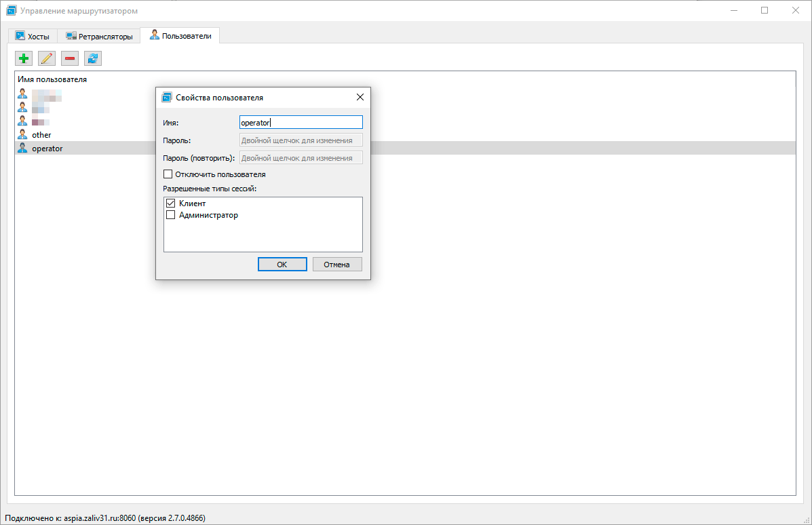Screen dimensions: 812x525
Task: Confirm with the OK button
Action: 282,264
